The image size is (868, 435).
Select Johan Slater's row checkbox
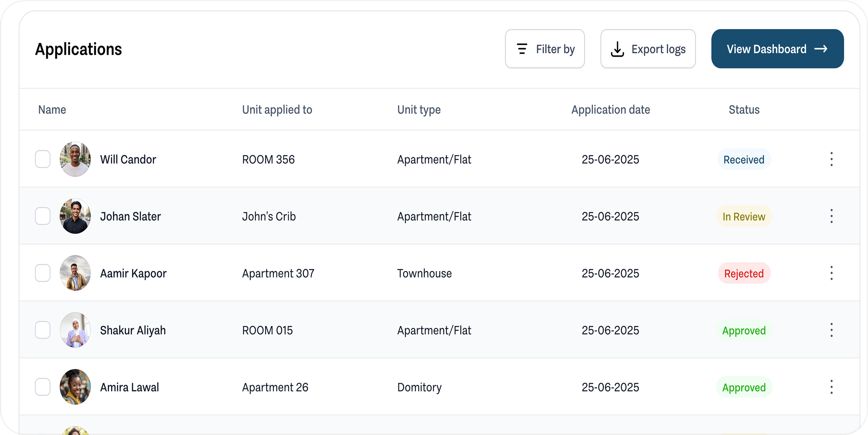point(43,216)
